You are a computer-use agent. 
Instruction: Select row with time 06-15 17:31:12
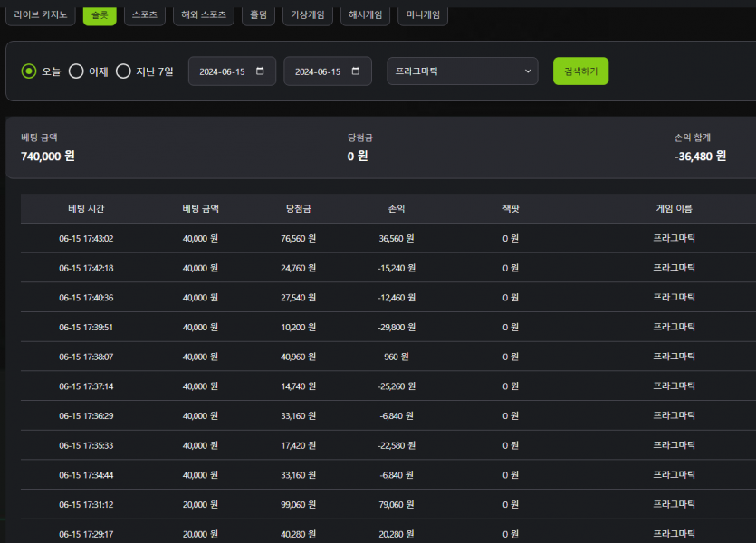point(388,505)
